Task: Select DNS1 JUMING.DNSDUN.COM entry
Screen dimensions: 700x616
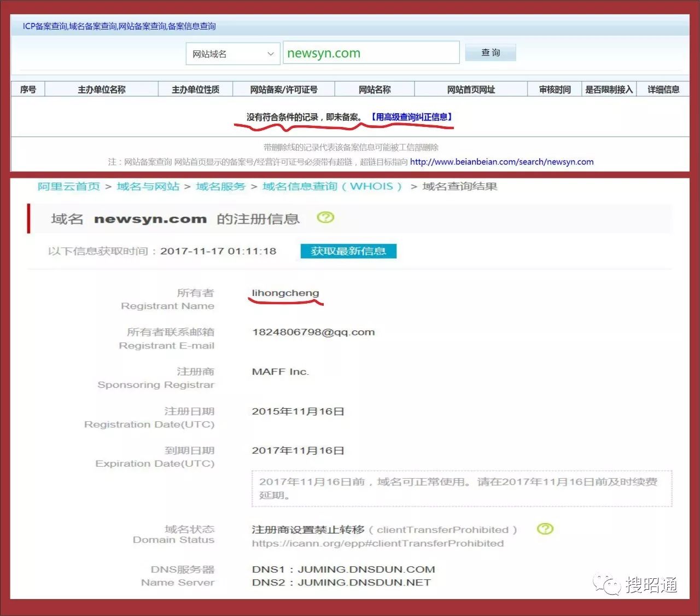Action: point(343,569)
